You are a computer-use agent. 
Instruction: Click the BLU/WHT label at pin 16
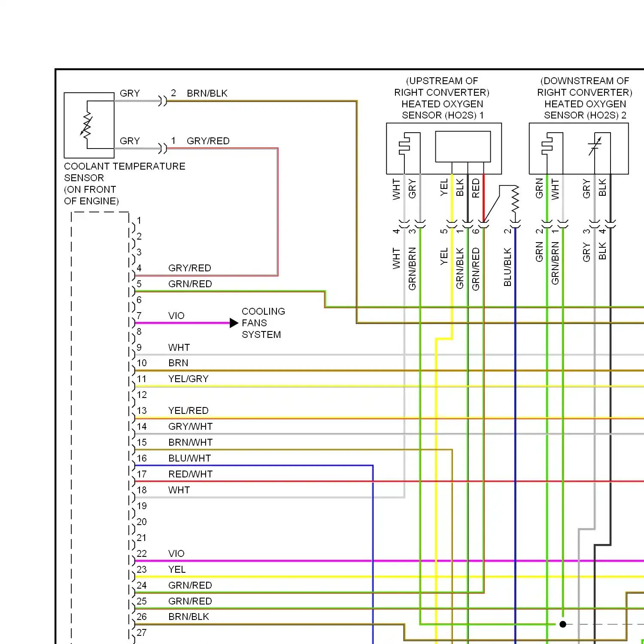point(189,458)
